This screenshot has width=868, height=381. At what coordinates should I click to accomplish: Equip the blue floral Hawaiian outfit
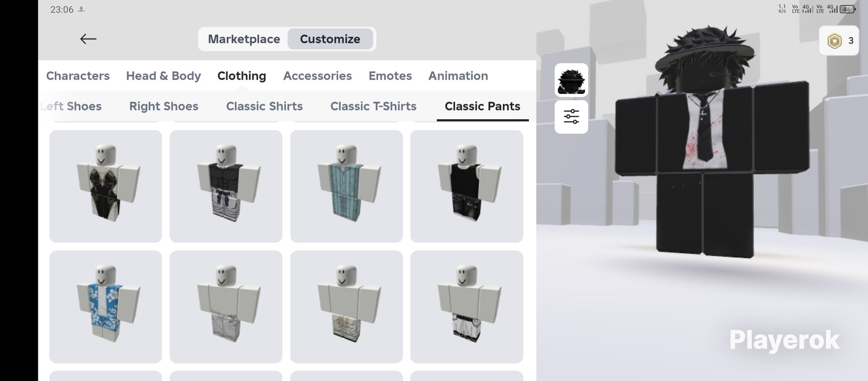coord(105,307)
